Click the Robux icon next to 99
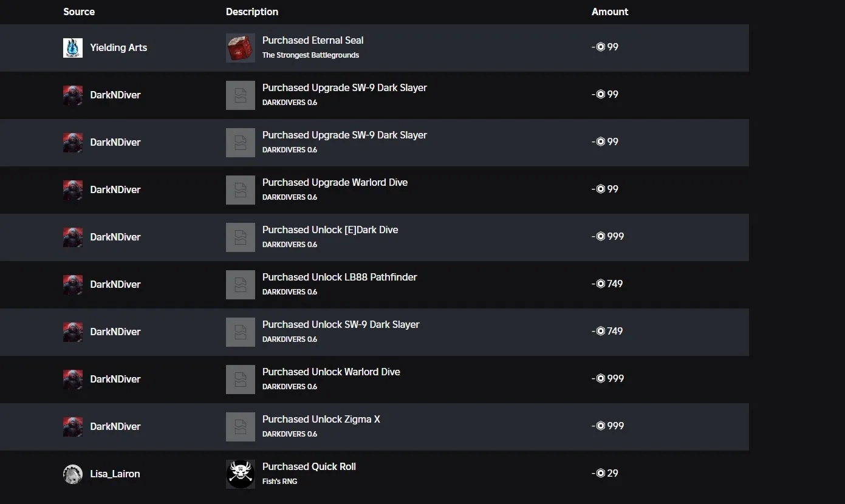 pyautogui.click(x=601, y=47)
